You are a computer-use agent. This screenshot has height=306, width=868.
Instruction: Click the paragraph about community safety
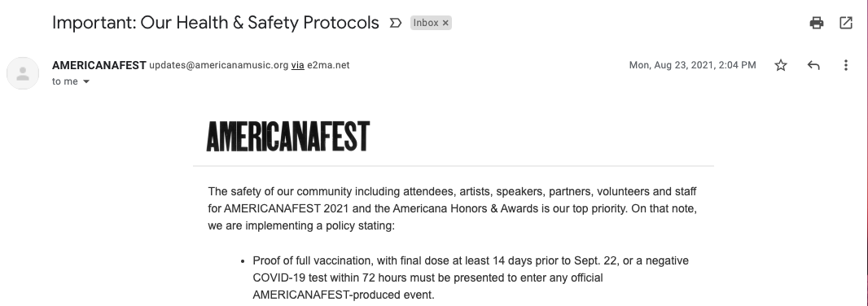click(x=452, y=208)
